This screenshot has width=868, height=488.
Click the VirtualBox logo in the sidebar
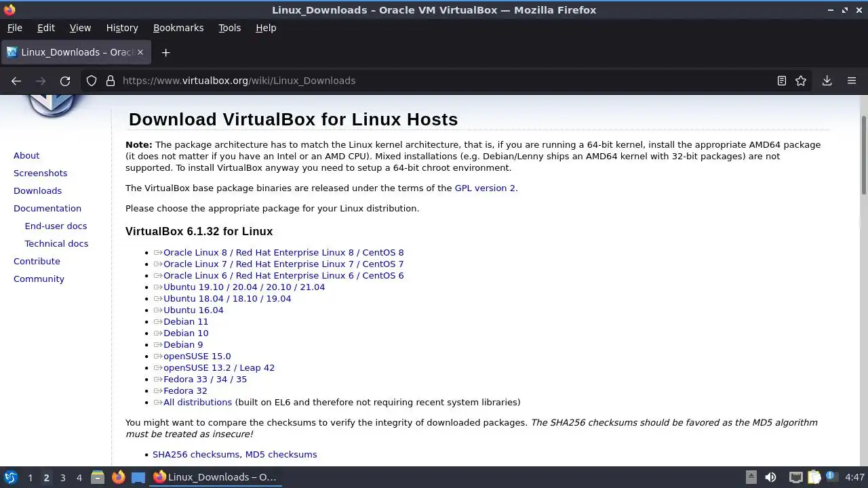[52, 106]
